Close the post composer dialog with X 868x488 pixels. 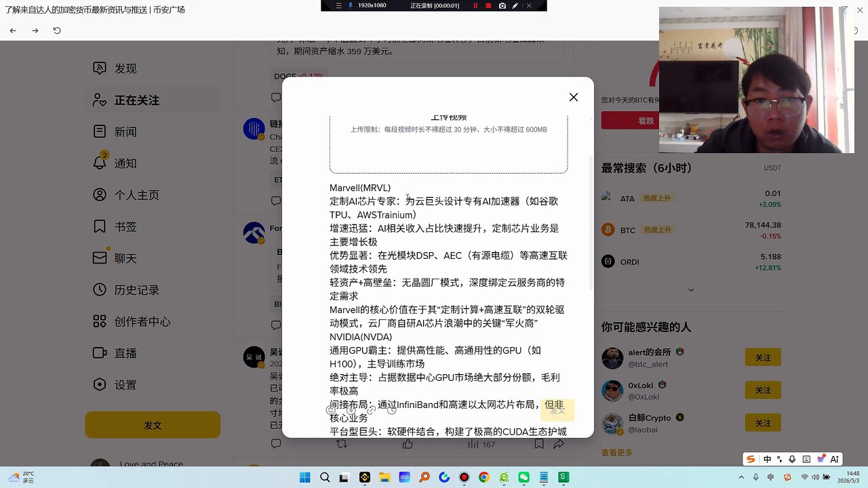574,98
